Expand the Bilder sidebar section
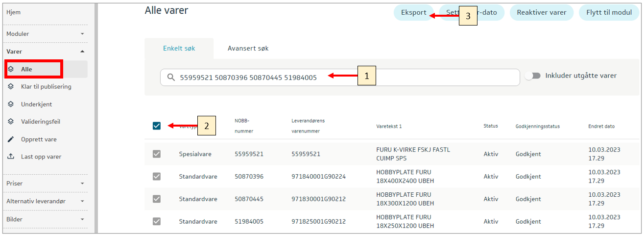 82,219
